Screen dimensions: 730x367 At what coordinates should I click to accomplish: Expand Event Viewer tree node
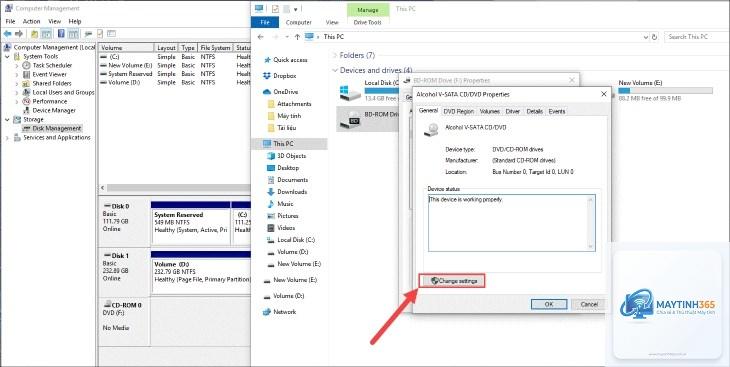[x=16, y=75]
